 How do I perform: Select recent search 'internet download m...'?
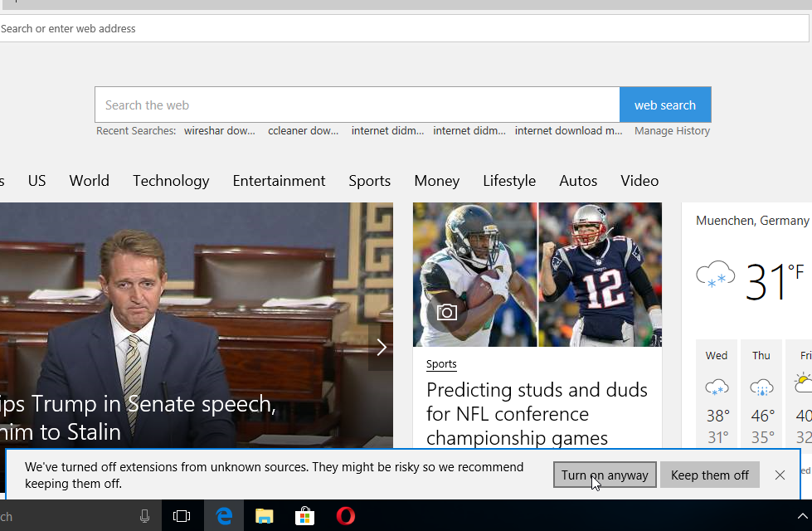pyautogui.click(x=569, y=131)
